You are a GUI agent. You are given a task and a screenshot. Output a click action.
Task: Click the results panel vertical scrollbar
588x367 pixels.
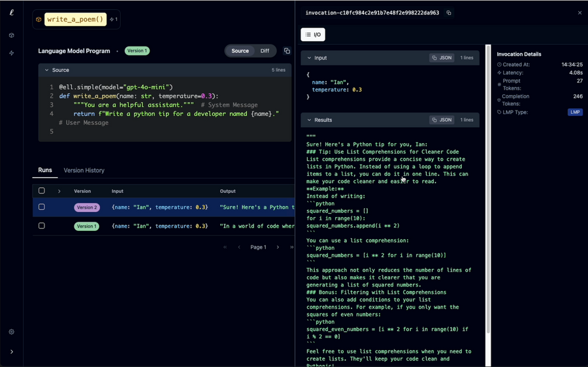click(488, 189)
